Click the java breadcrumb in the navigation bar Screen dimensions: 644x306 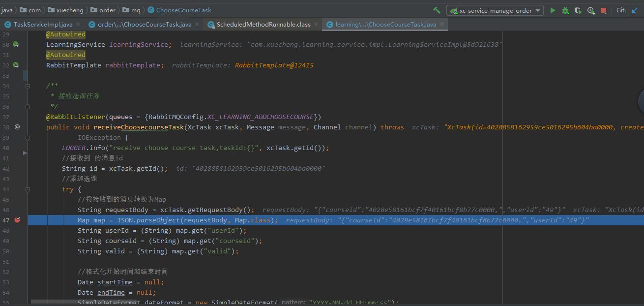coord(7,10)
